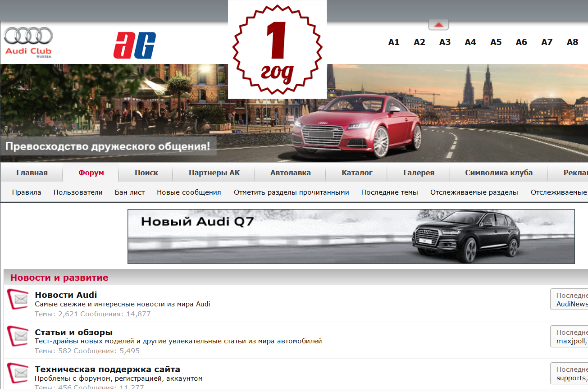Click "Проблемы с форумом, регистрацией, аккаунтом" text
The width and height of the screenshot is (588, 392).
point(119,378)
